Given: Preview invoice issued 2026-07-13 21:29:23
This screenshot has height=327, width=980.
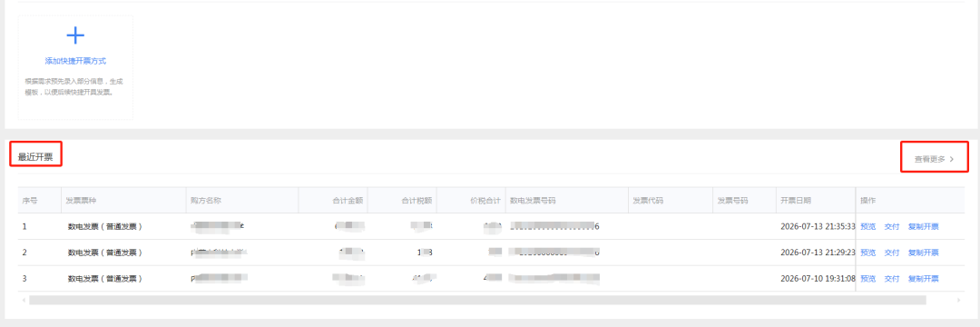Looking at the screenshot, I should (868, 253).
